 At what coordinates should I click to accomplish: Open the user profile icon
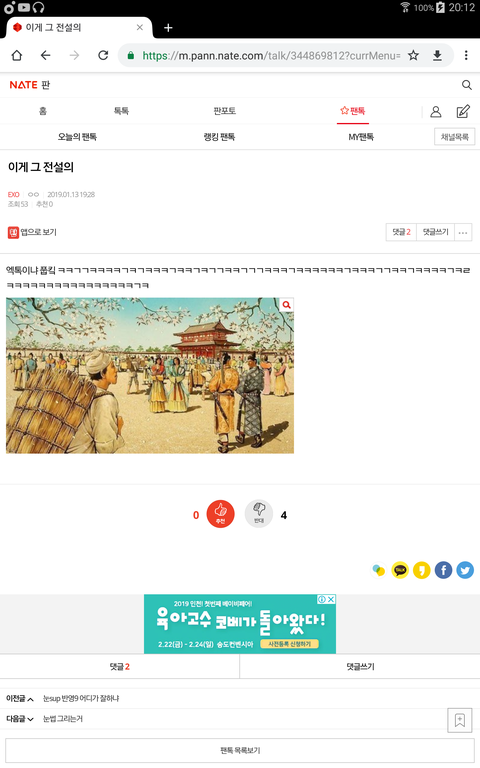tap(435, 112)
